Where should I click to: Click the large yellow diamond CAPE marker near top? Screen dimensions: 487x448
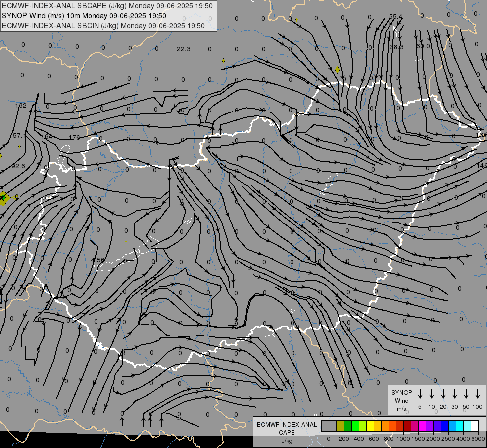click(337, 69)
